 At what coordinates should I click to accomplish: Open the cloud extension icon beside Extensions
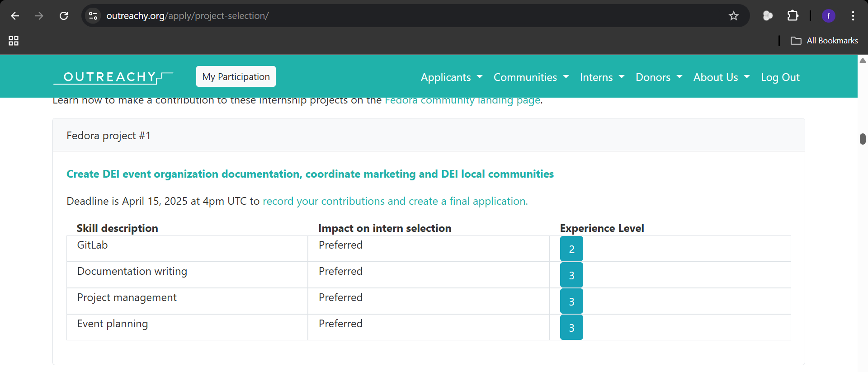(x=768, y=16)
